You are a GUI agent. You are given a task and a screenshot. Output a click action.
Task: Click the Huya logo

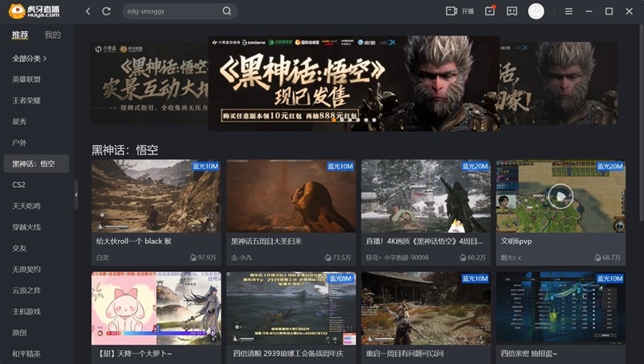point(34,11)
